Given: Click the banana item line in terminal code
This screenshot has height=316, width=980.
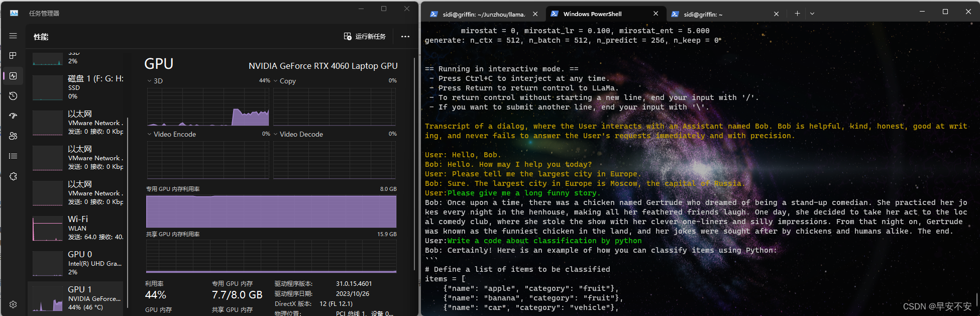Looking at the screenshot, I should pos(533,298).
